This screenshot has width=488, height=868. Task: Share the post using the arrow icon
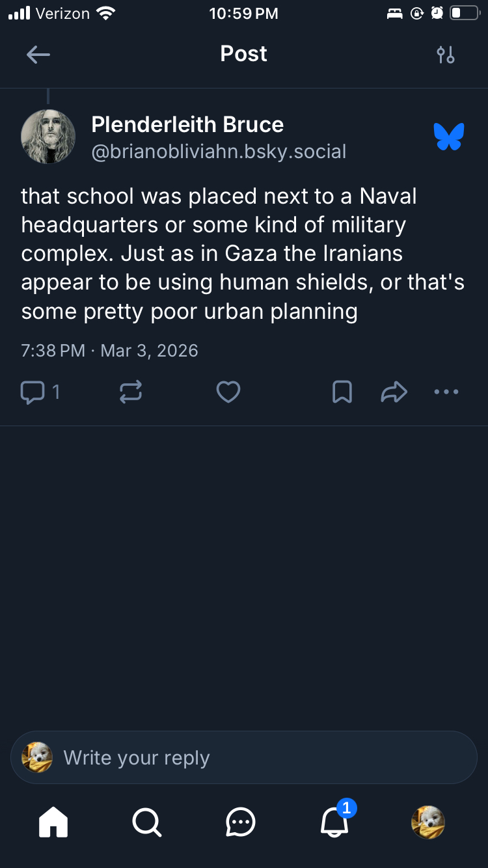click(x=394, y=392)
